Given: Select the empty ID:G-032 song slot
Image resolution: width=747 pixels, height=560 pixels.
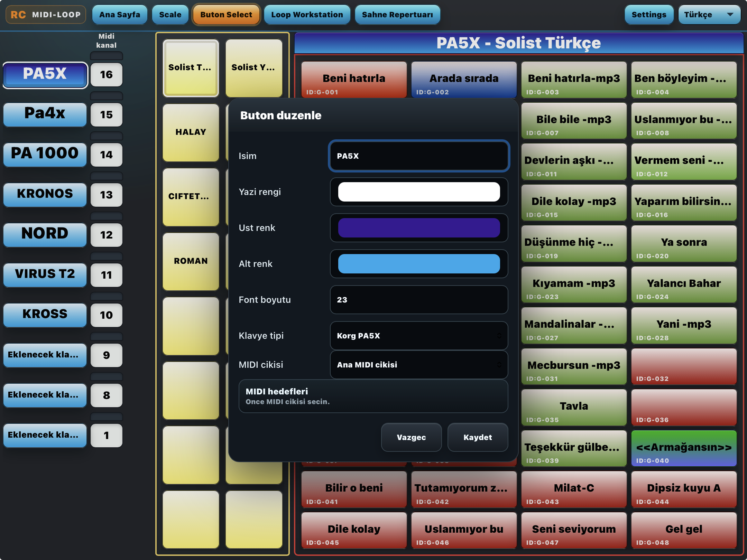Looking at the screenshot, I should tap(684, 367).
